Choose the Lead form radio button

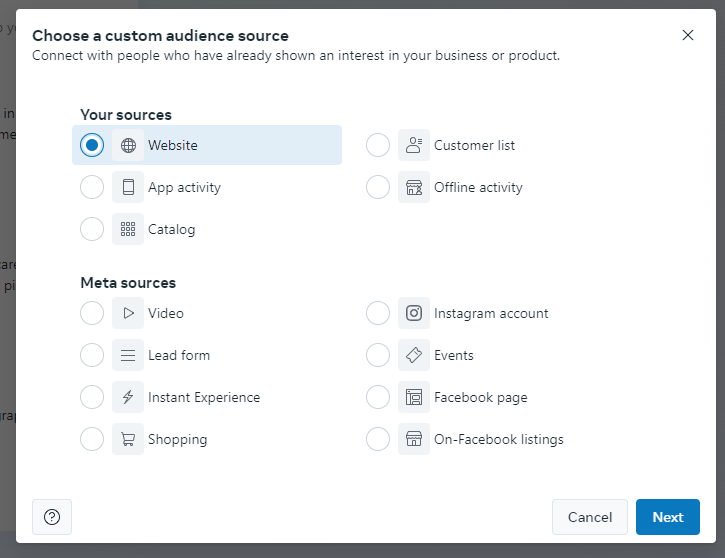tap(92, 355)
